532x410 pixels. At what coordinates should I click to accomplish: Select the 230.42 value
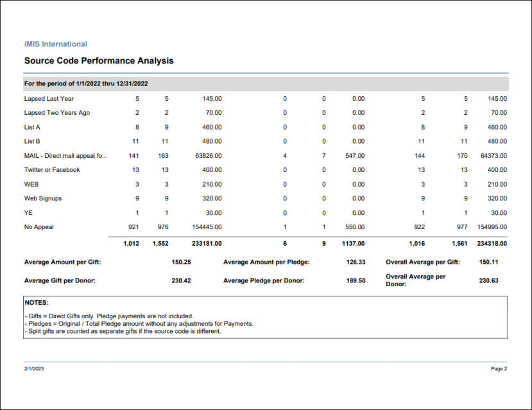point(181,281)
